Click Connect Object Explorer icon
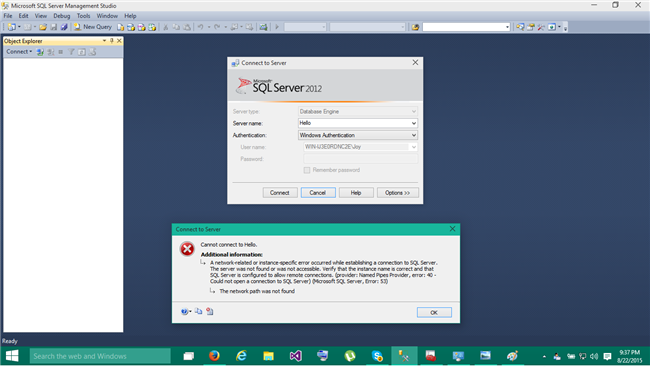Viewport: 650px width, 367px height. tap(40, 52)
